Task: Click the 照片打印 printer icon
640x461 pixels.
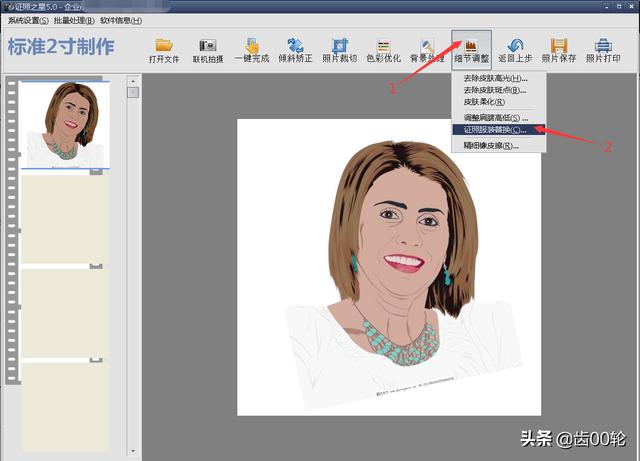Action: point(603,46)
